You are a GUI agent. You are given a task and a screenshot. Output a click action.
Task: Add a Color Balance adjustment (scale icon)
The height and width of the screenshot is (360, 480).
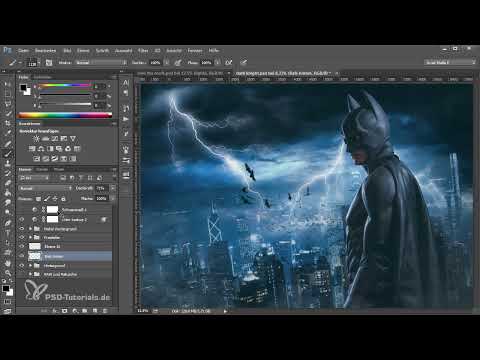pyautogui.click(x=41, y=149)
